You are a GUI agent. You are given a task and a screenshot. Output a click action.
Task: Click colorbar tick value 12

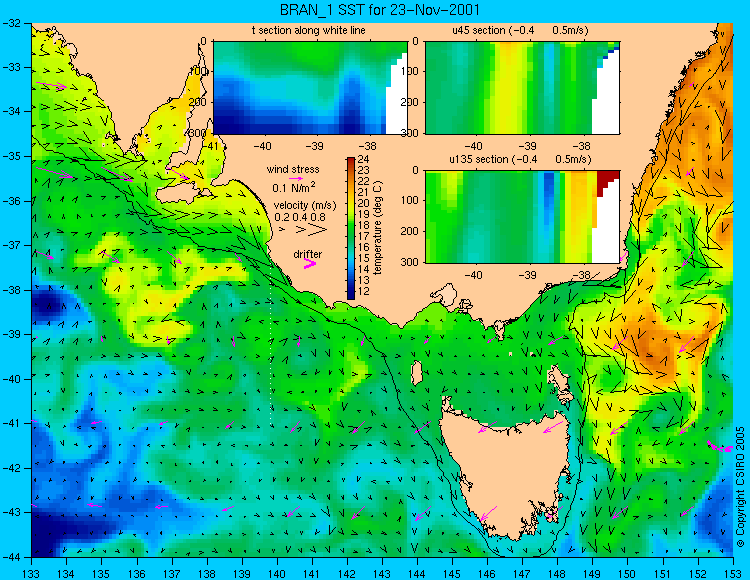coord(364,291)
